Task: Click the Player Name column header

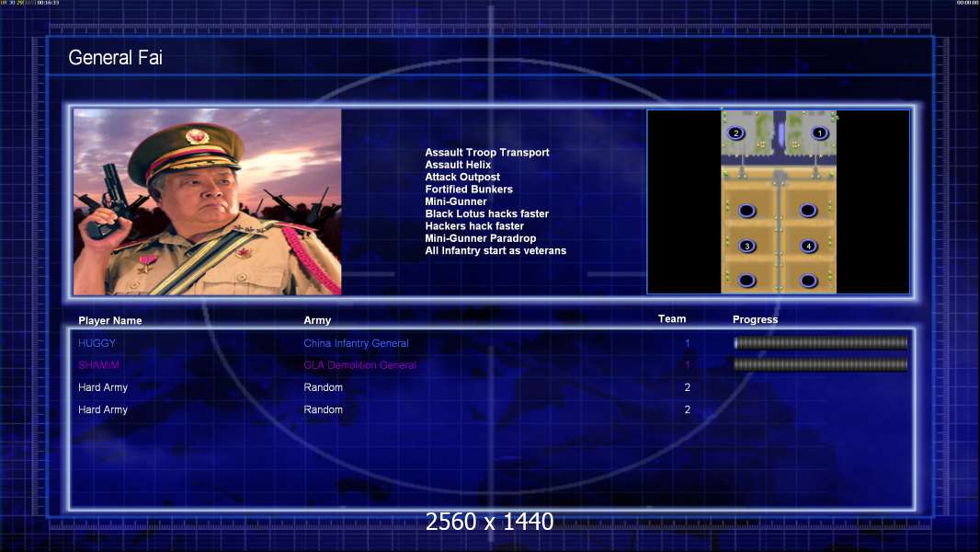Action: (110, 321)
